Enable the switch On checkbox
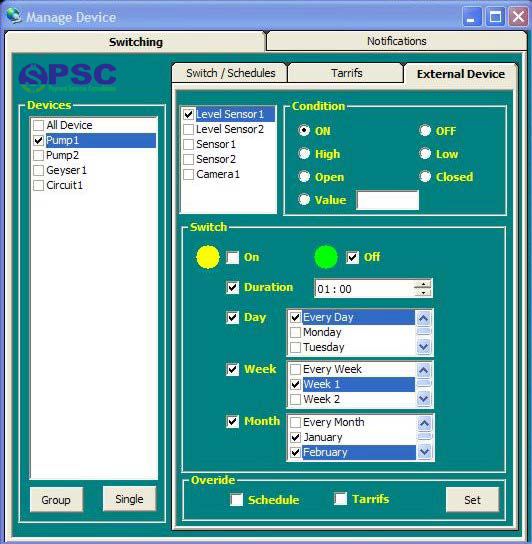Screen dimensions: 532x544 click(x=232, y=257)
